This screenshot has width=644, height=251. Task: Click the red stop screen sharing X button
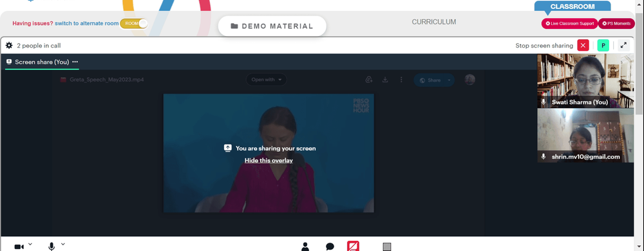pyautogui.click(x=583, y=46)
